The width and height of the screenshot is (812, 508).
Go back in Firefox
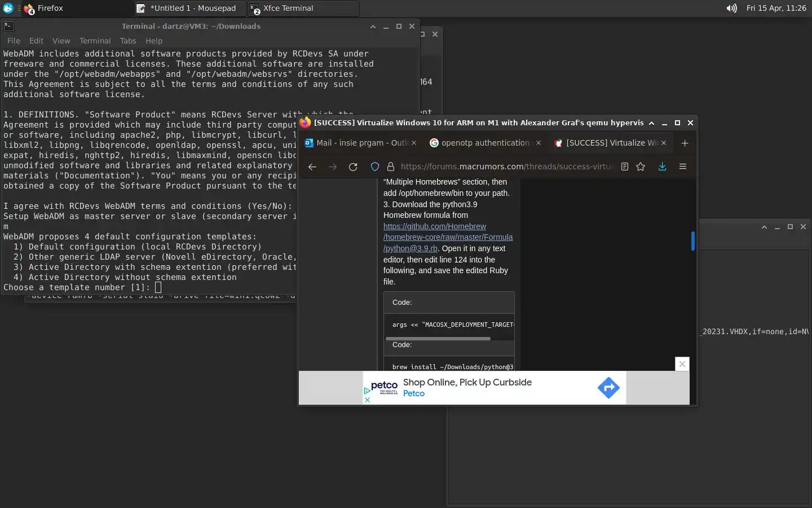(x=312, y=167)
